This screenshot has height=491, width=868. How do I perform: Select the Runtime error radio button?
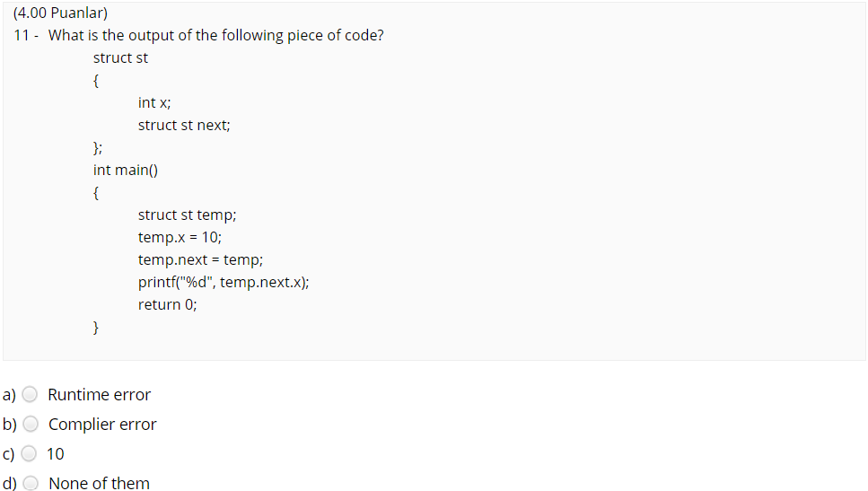(x=30, y=395)
